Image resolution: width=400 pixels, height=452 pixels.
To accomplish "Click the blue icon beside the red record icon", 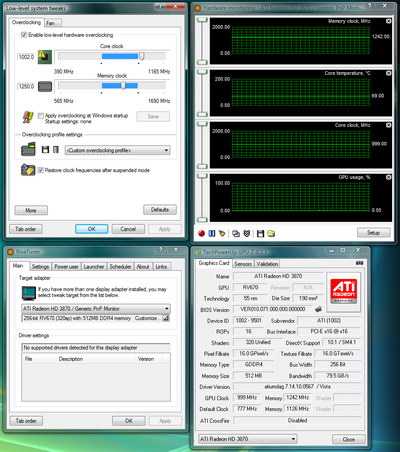I will coord(212,234).
